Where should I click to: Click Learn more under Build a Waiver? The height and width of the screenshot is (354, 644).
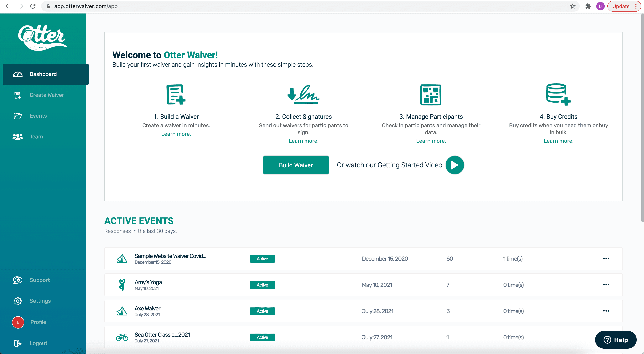pyautogui.click(x=176, y=134)
